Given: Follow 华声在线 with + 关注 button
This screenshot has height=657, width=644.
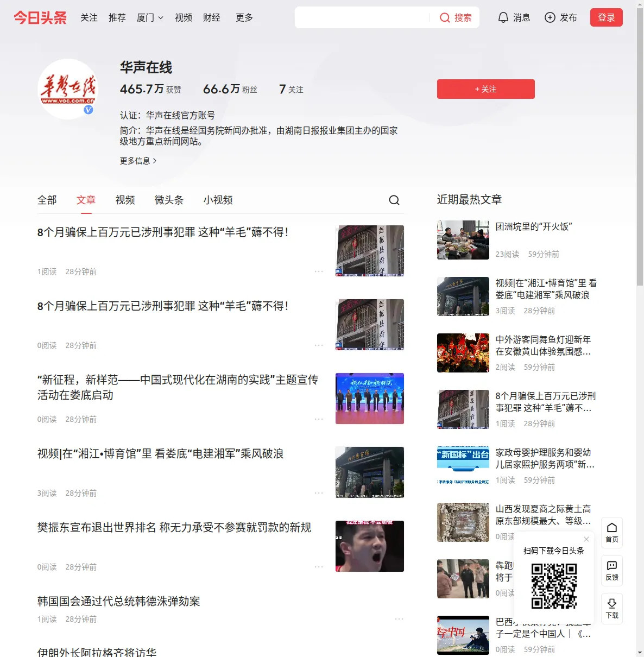Looking at the screenshot, I should coord(486,89).
